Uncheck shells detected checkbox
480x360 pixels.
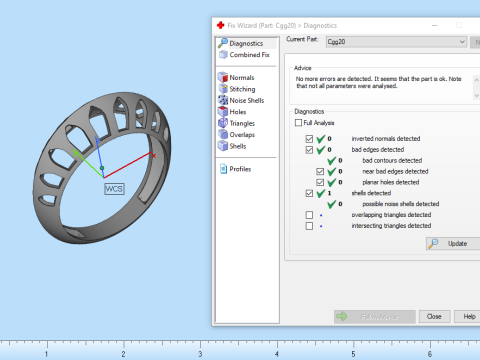click(309, 193)
